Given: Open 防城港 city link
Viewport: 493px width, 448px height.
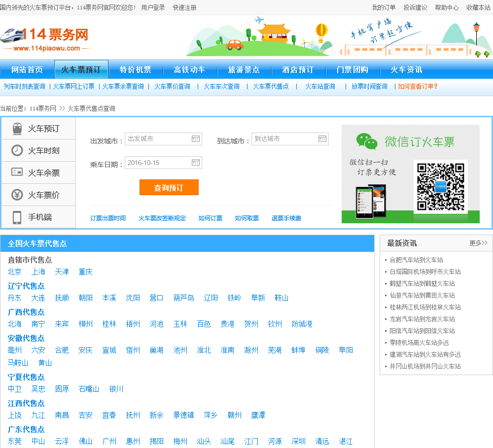Looking at the screenshot, I should coord(302,324).
